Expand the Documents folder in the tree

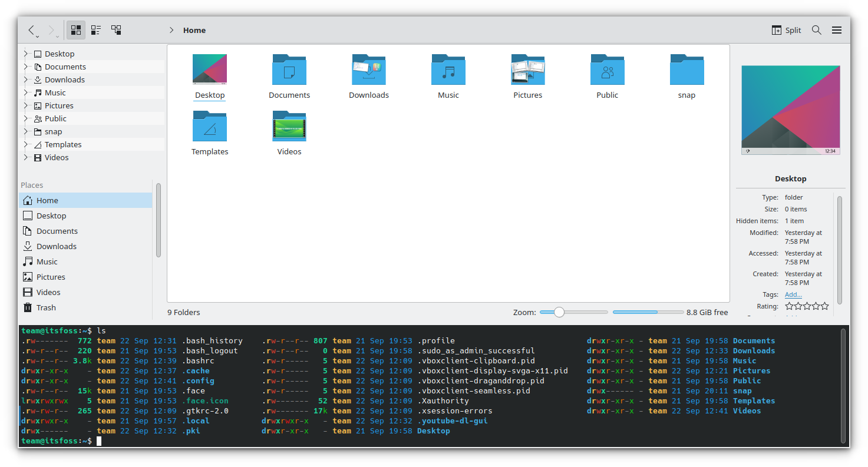pos(25,66)
